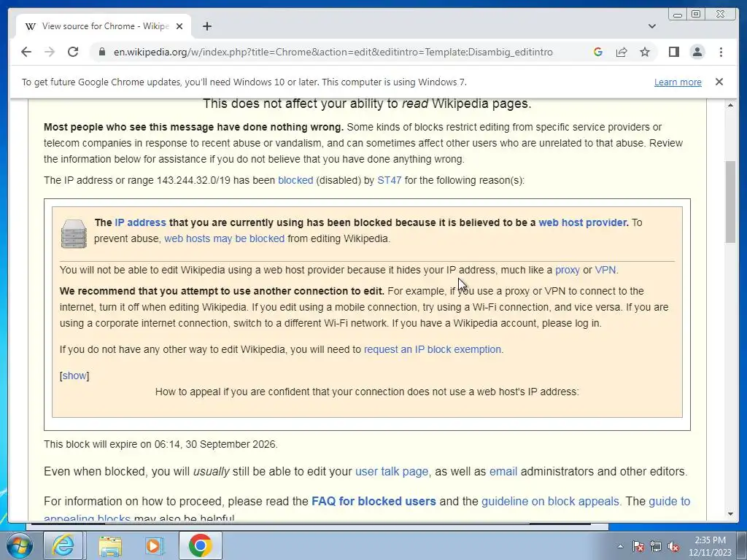The height and width of the screenshot is (560, 747).
Task: Click the server stack icon
Action: (74, 234)
